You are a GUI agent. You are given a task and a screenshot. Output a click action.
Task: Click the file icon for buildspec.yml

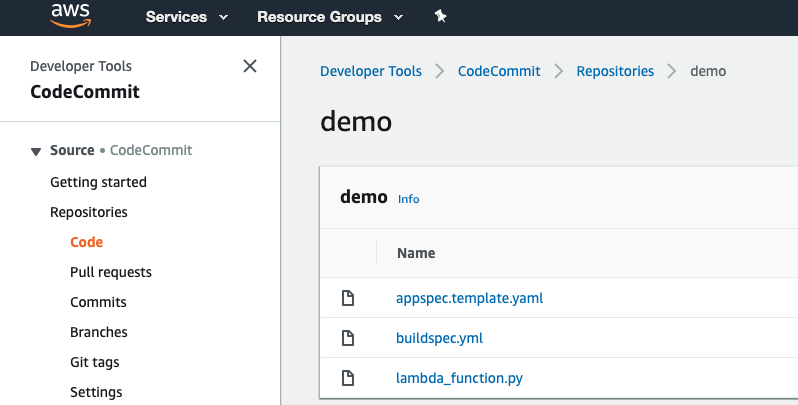click(348, 338)
